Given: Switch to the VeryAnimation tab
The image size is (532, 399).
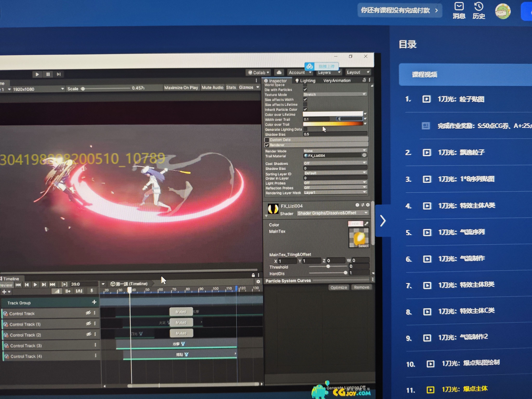Looking at the screenshot, I should [337, 81].
